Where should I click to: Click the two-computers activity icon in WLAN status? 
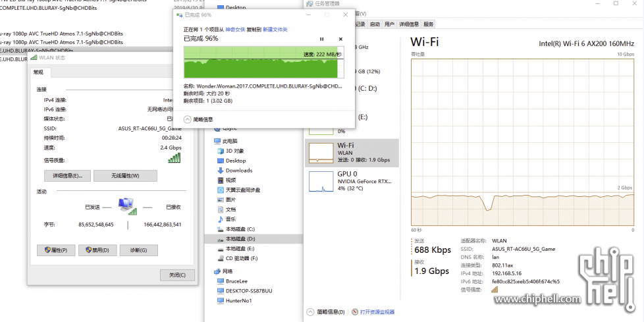pyautogui.click(x=128, y=206)
